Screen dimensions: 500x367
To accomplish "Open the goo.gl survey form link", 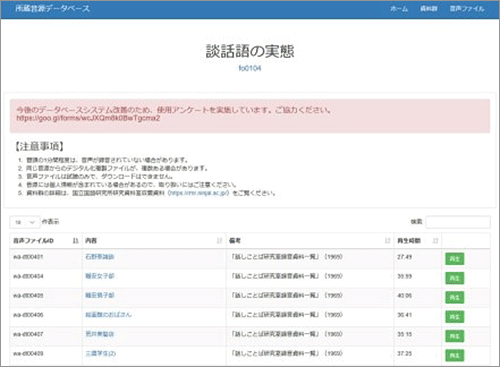I will click(88, 118).
